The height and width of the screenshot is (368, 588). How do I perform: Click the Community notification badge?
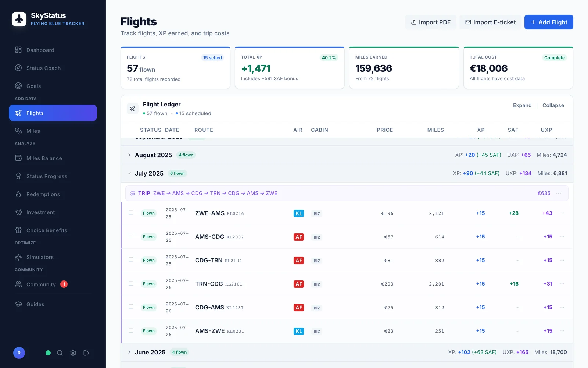coord(64,284)
